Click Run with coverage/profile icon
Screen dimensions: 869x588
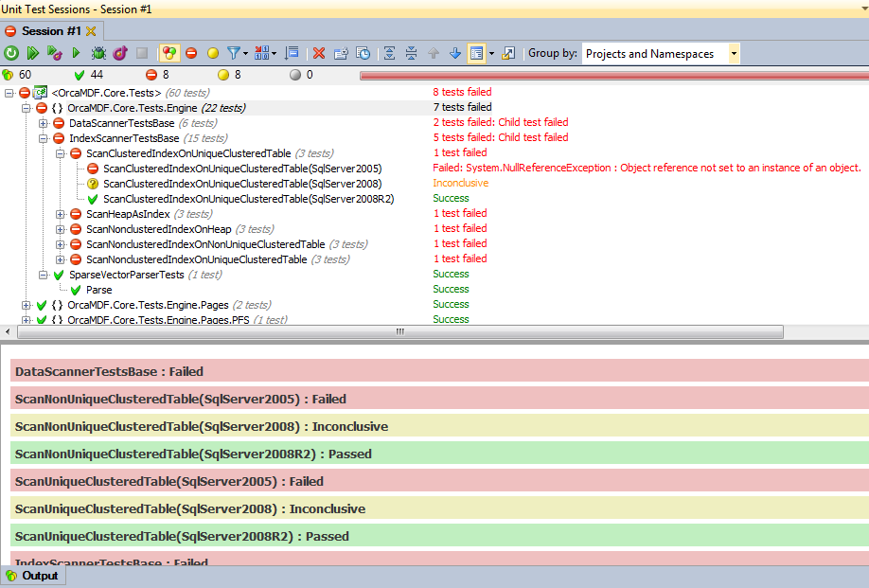pos(54,53)
